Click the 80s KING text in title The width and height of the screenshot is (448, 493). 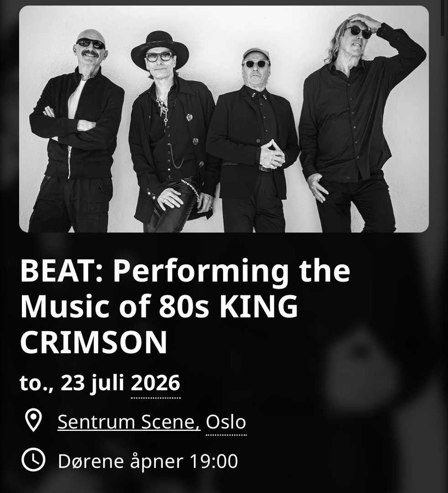(228, 307)
